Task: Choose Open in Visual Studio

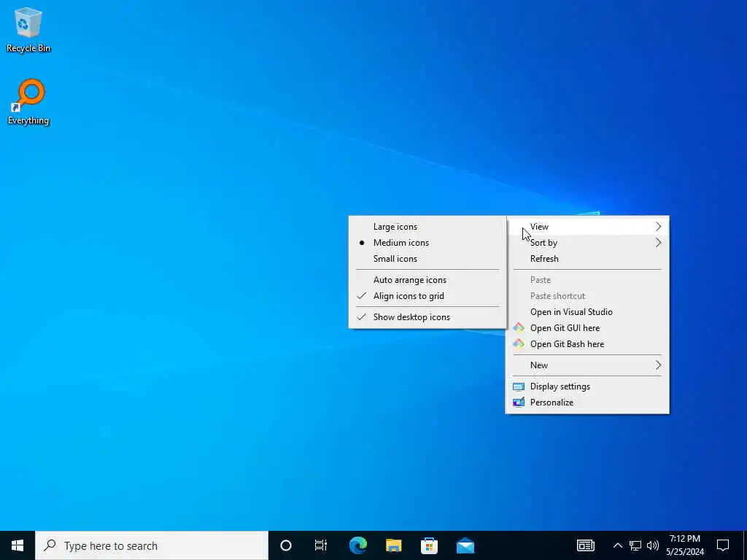Action: pyautogui.click(x=587, y=312)
